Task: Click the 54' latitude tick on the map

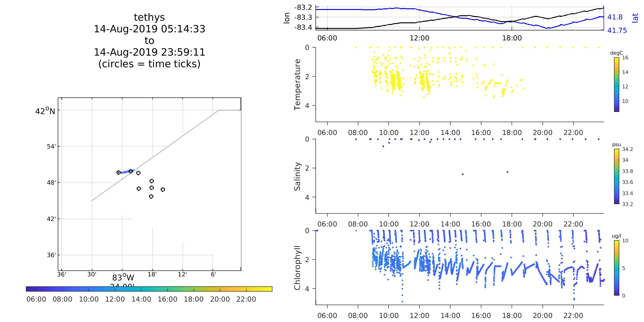Action: [x=51, y=146]
